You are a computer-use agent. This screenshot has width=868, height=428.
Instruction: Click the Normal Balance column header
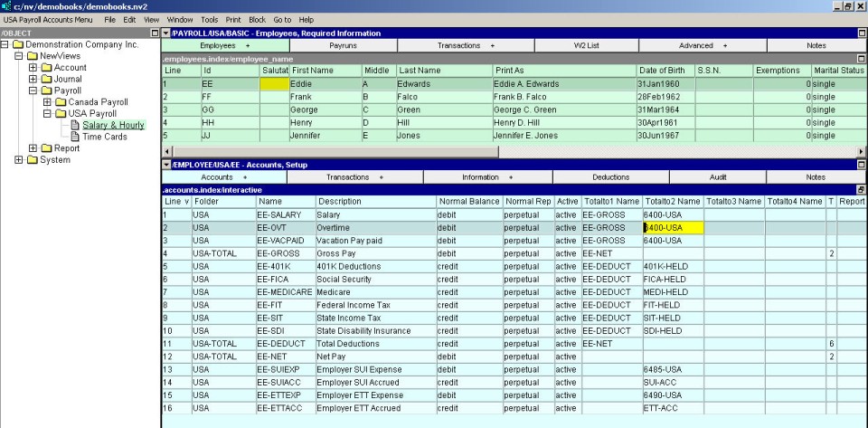[467, 202]
